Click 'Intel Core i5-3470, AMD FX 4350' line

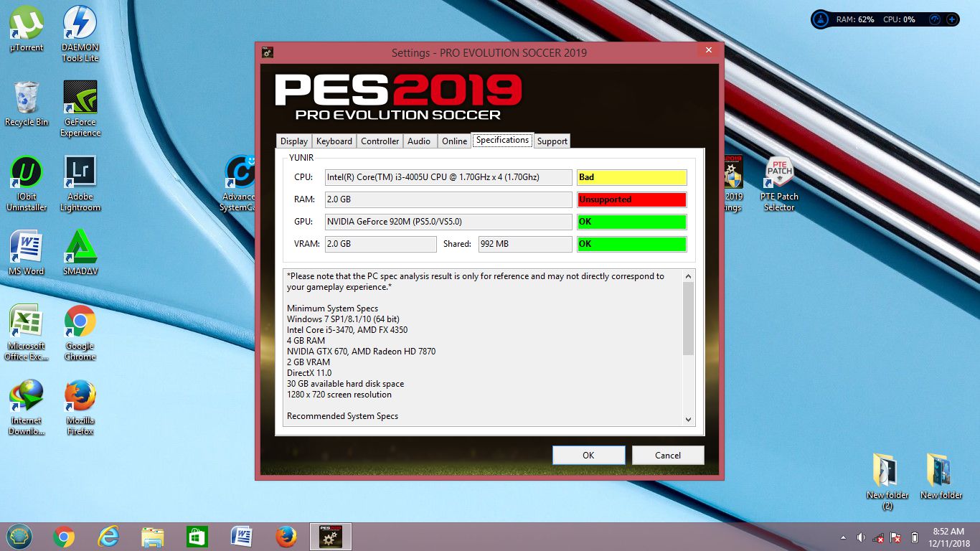(x=347, y=330)
